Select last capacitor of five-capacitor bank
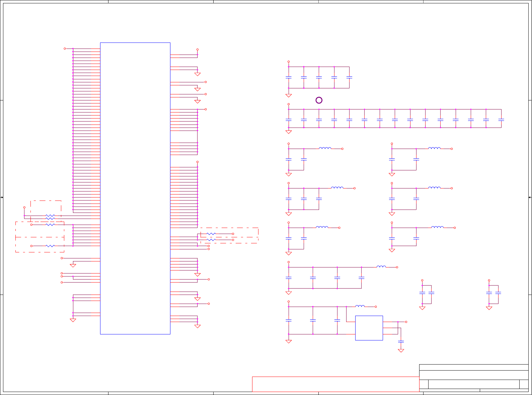Image resolution: width=532 pixels, height=395 pixels. click(349, 77)
